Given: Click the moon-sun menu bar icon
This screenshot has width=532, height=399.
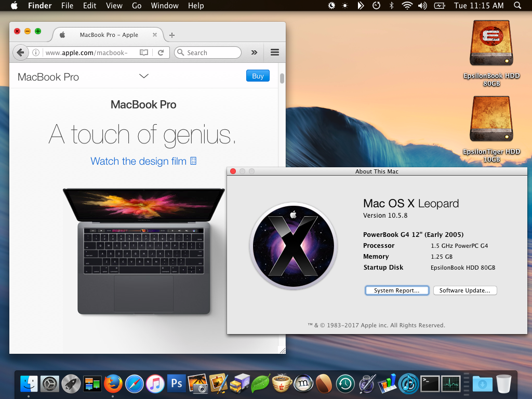Looking at the screenshot, I should pyautogui.click(x=331, y=5).
